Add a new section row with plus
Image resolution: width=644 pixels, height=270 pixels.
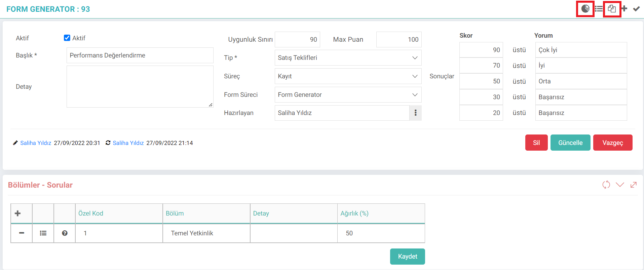click(x=18, y=213)
